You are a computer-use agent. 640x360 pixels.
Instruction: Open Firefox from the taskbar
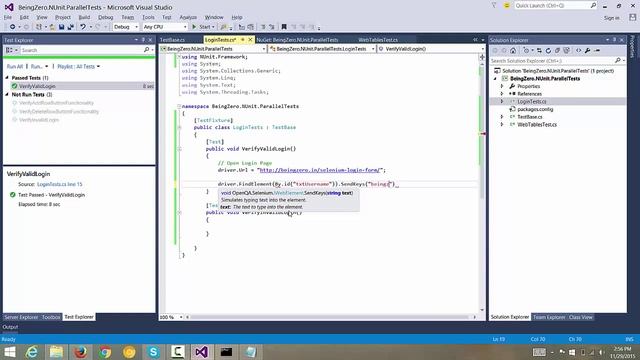(80, 352)
